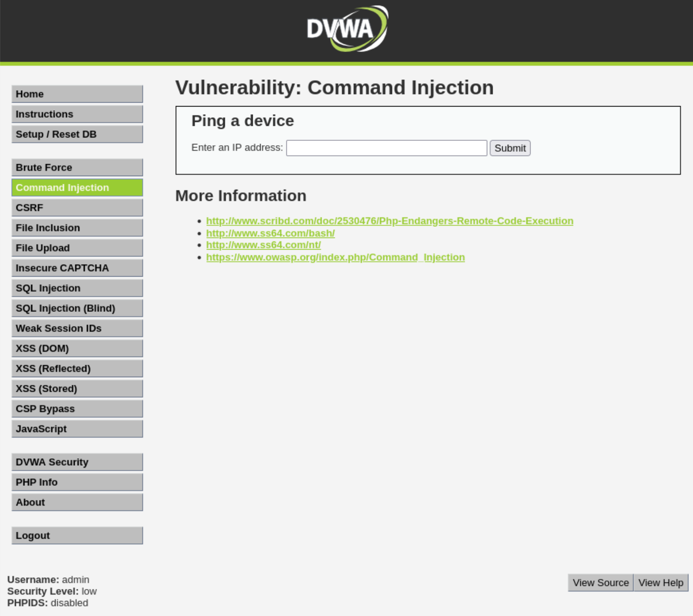
Task: Click the 'Security Level: low' status text
Action: (52, 592)
